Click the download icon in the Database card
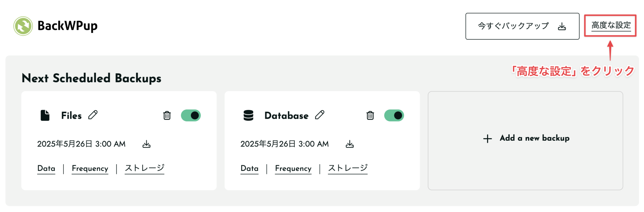 [349, 144]
